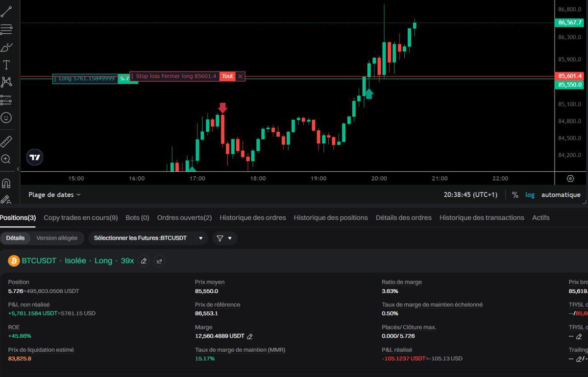Open chart settings gear near price axis
The height and width of the screenshot is (377, 588).
(570, 178)
